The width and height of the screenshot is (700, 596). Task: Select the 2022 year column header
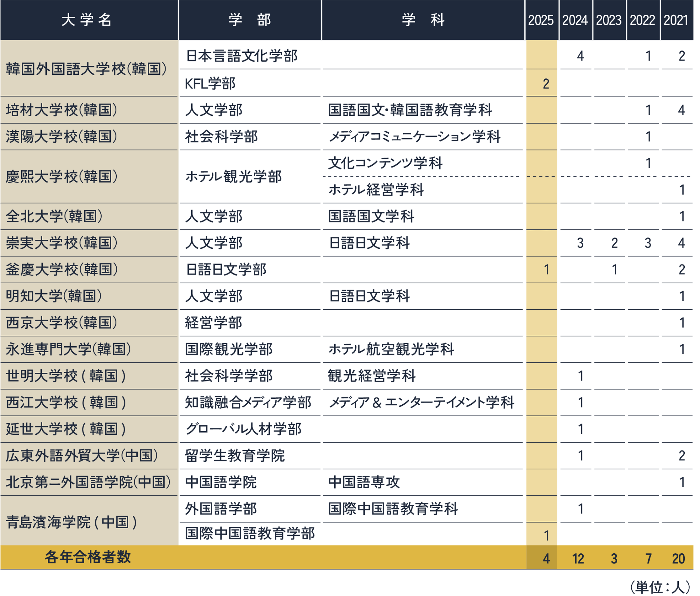[x=643, y=20]
